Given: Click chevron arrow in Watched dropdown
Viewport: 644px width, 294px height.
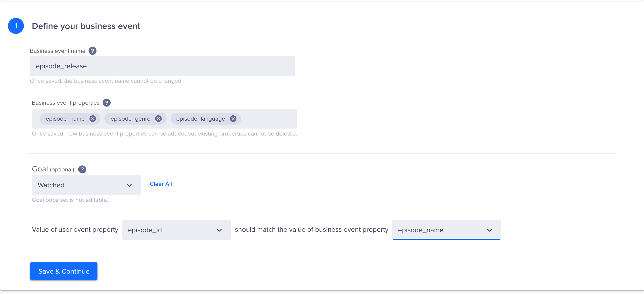Looking at the screenshot, I should coord(129,185).
